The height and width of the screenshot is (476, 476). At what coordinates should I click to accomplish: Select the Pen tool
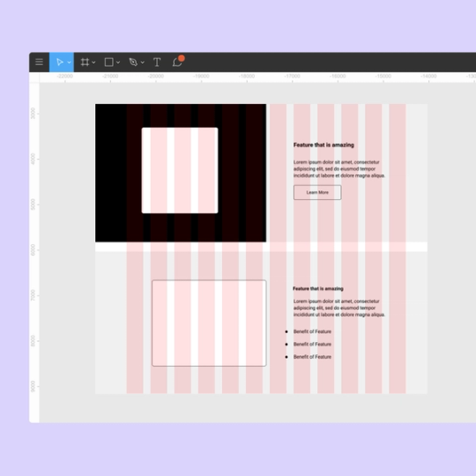(x=133, y=63)
